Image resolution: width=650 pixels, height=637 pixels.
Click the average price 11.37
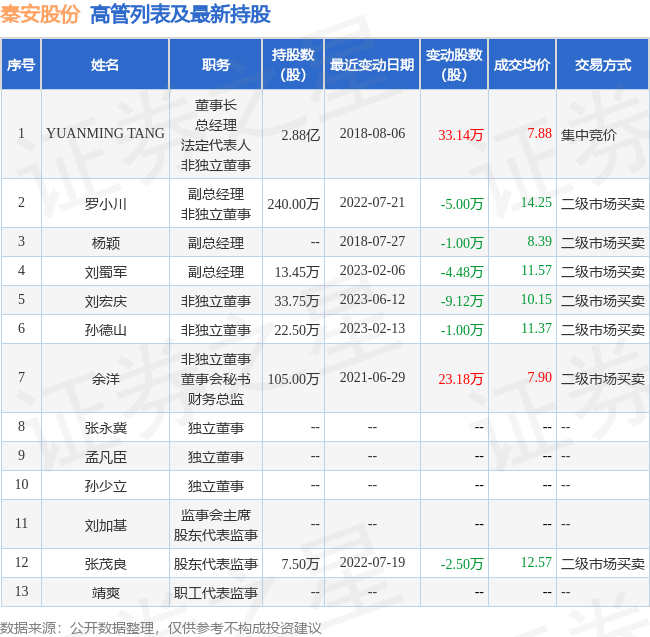[536, 328]
